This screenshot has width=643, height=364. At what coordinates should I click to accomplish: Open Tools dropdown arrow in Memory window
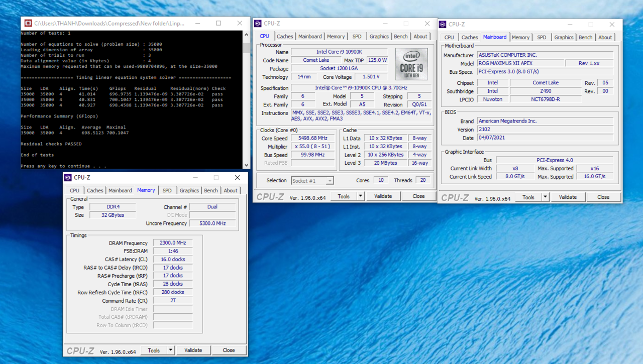pos(171,350)
